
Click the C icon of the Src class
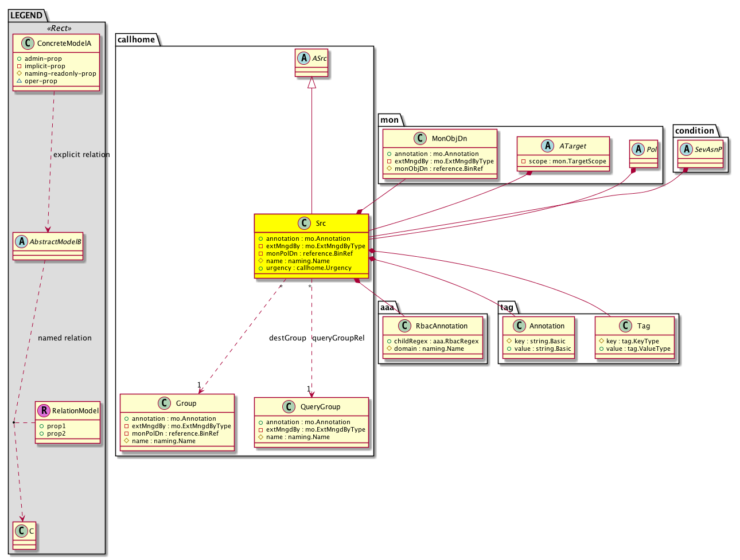click(304, 224)
